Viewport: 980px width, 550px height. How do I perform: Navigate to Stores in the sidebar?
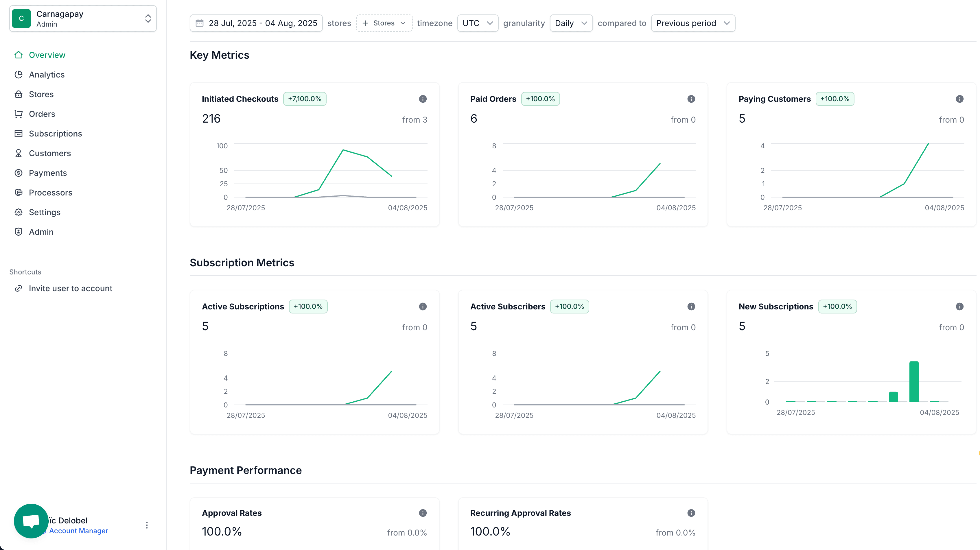click(x=41, y=94)
